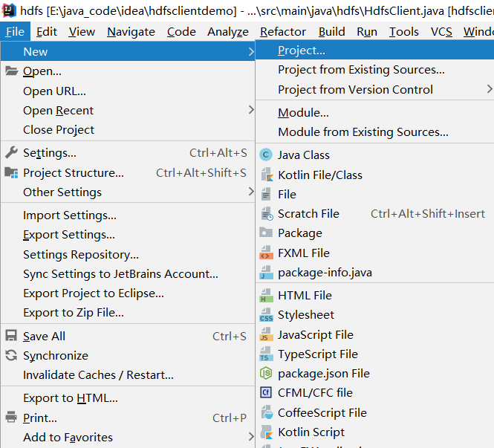The image size is (494, 448).
Task: Click the FXML File icon
Action: tap(266, 253)
